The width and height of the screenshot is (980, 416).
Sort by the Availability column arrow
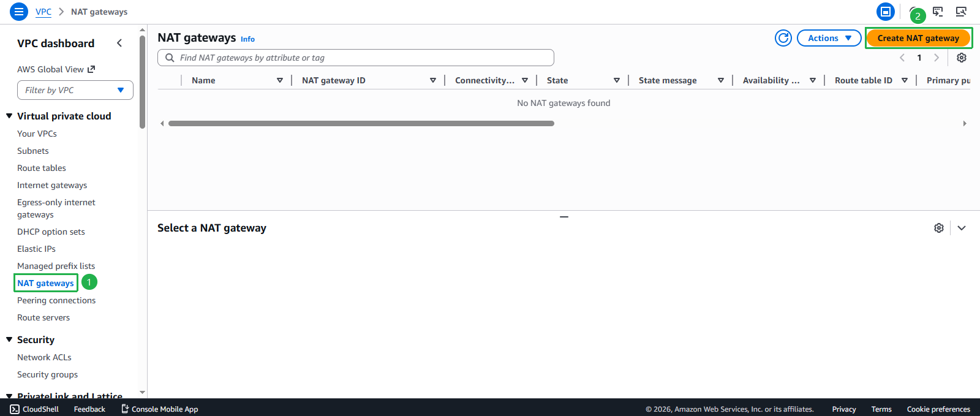coord(813,80)
